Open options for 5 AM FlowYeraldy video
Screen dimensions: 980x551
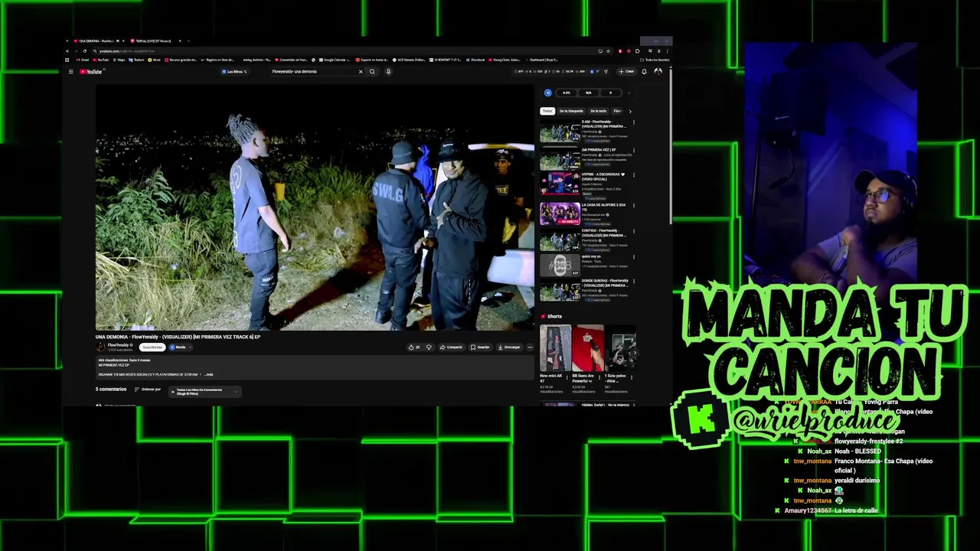tap(634, 122)
